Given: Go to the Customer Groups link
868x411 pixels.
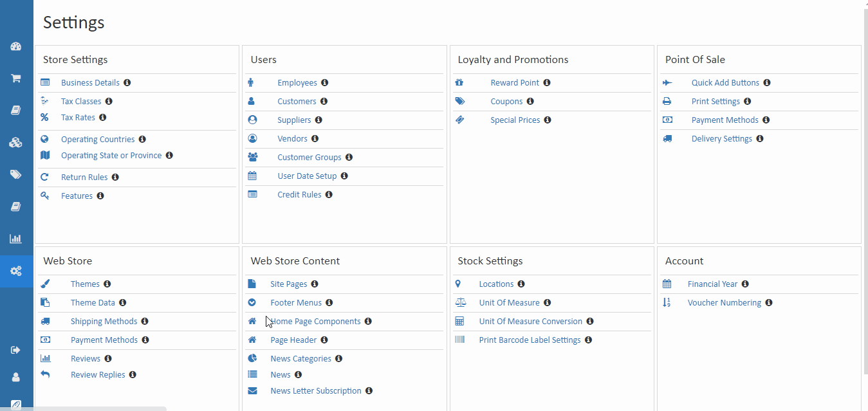Looking at the screenshot, I should tap(309, 158).
